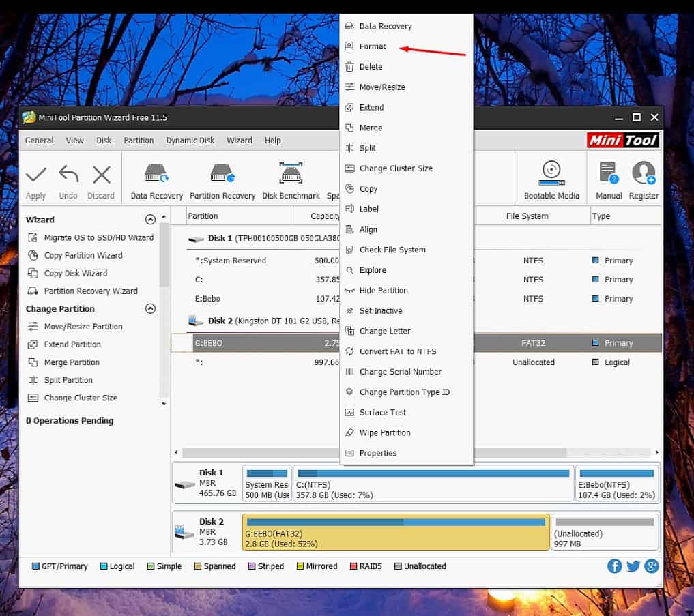
Task: Choose Label in the context menu
Action: coord(406,209)
